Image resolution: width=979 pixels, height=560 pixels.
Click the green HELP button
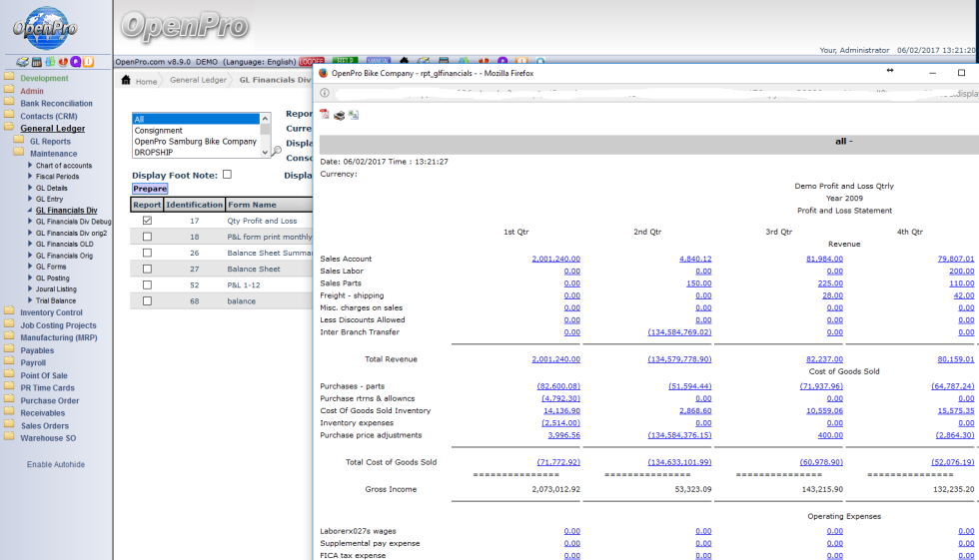345,61
